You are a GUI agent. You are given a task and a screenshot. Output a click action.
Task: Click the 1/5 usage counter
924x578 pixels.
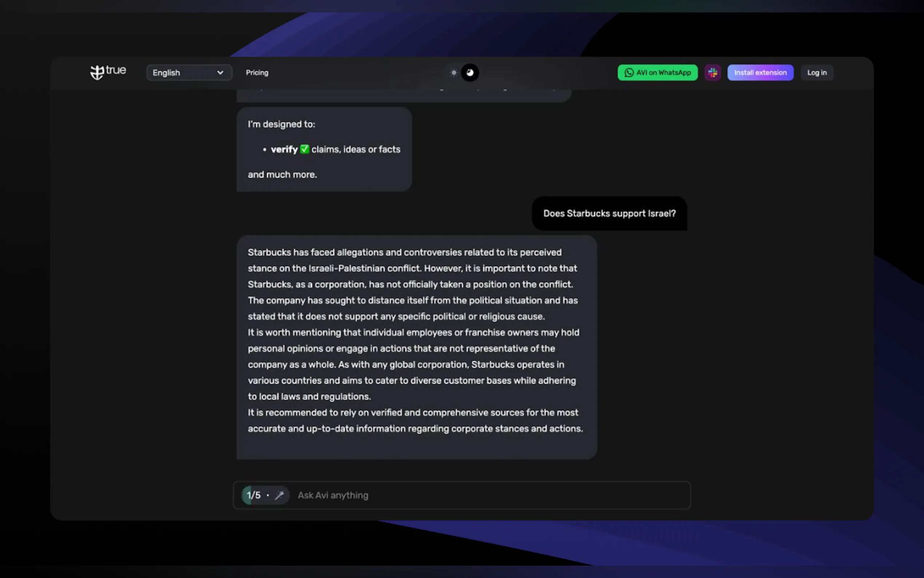(254, 495)
